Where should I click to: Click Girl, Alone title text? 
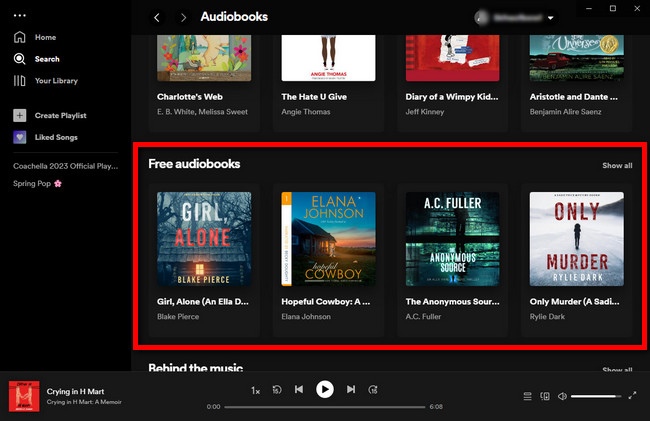coord(203,302)
